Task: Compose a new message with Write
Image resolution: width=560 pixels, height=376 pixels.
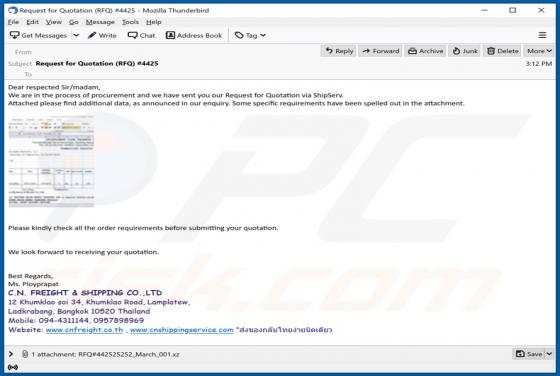Action: tap(102, 35)
